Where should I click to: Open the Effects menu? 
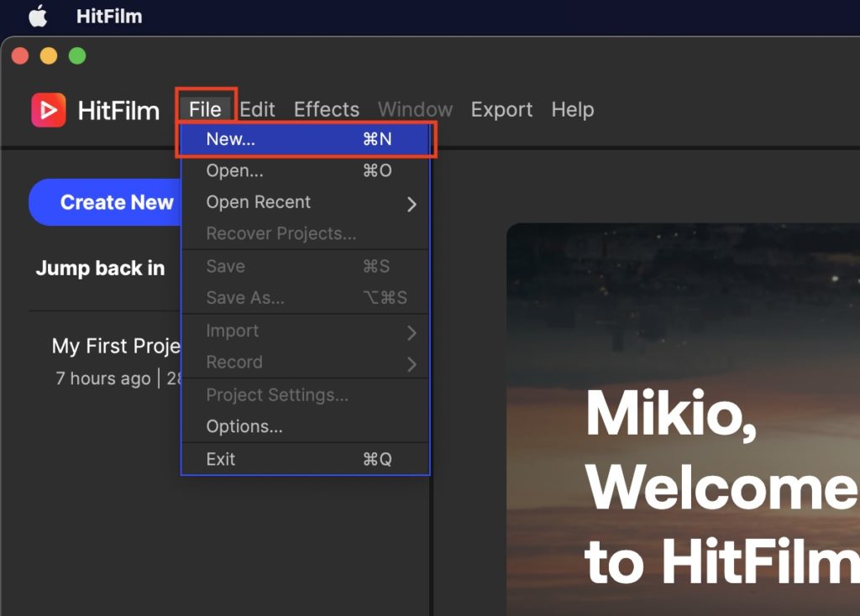click(326, 110)
